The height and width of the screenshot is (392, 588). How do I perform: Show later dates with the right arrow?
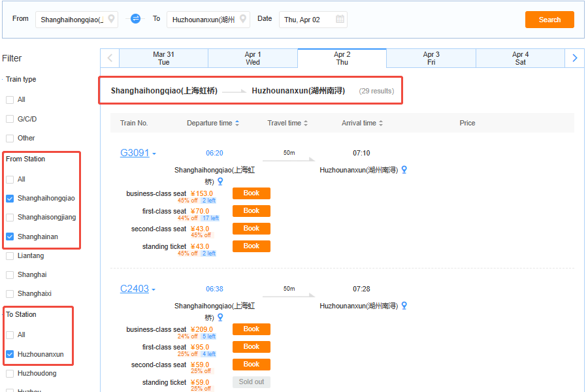[x=575, y=58]
